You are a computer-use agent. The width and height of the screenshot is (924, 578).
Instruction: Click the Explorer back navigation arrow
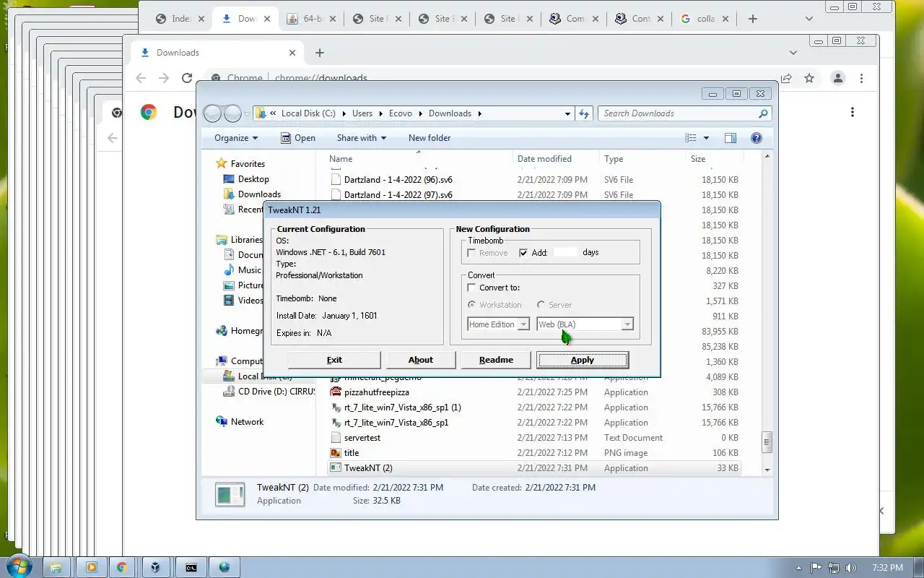[212, 113]
